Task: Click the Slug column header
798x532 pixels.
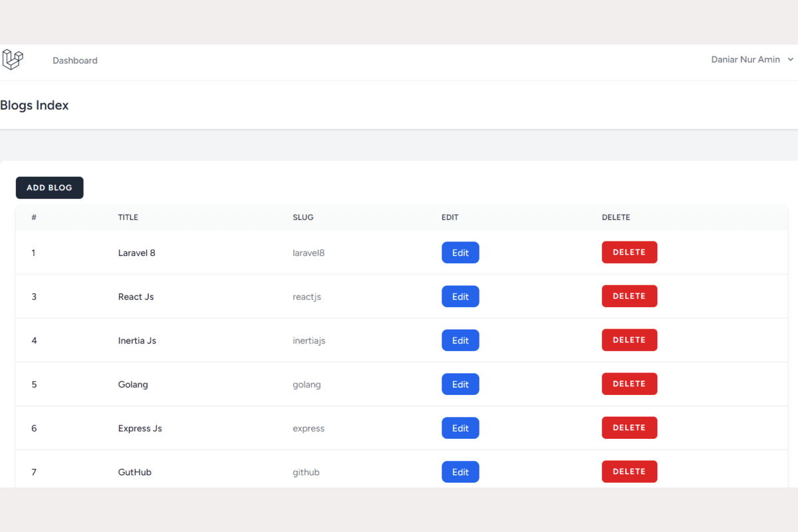Action: point(303,217)
